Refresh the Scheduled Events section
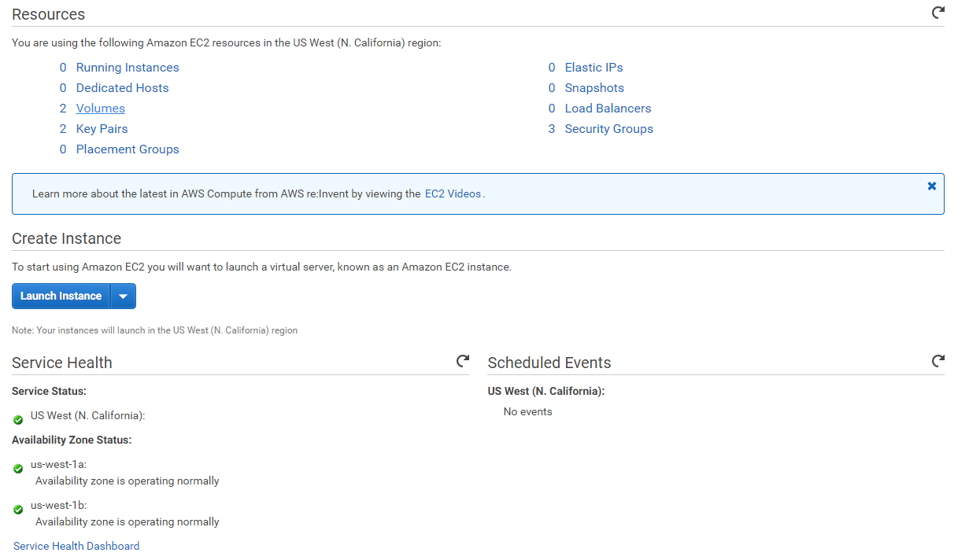Viewport: 969px width, 560px height. 938,361
